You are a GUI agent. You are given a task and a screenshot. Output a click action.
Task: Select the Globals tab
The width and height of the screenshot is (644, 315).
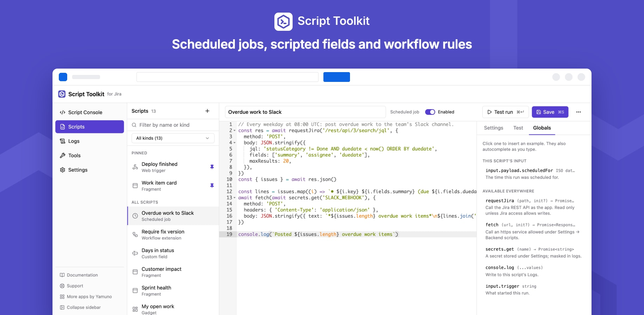(x=542, y=128)
